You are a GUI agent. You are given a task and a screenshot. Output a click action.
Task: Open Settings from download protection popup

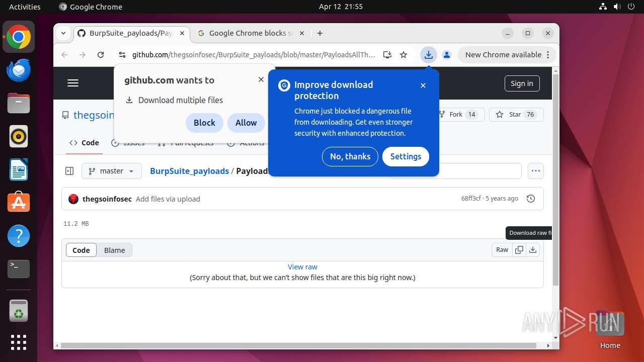[406, 156]
